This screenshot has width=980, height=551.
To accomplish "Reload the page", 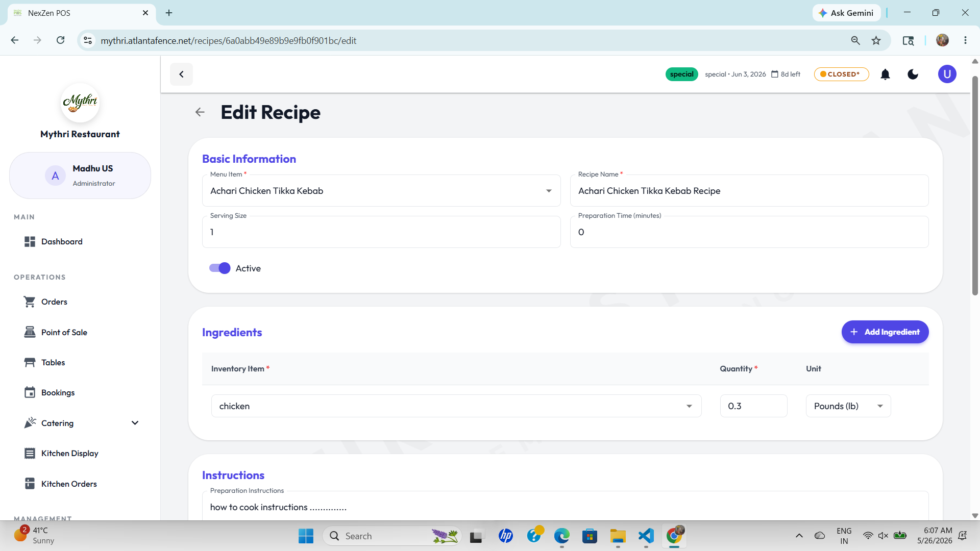I will tap(60, 40).
